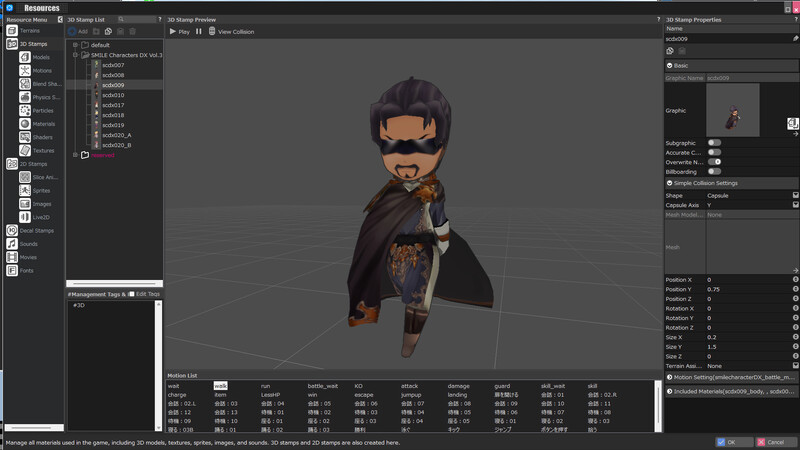
Task: Toggle the Billboarding switch
Action: click(714, 171)
